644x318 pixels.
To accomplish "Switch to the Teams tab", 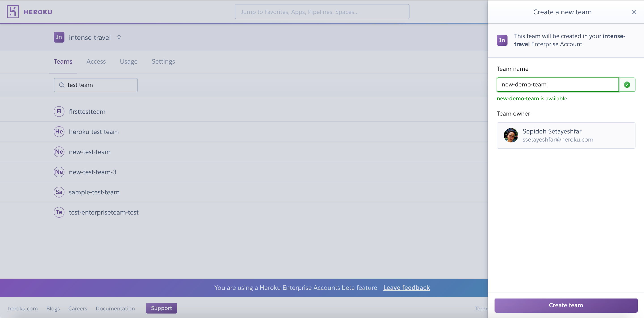I will [x=63, y=62].
